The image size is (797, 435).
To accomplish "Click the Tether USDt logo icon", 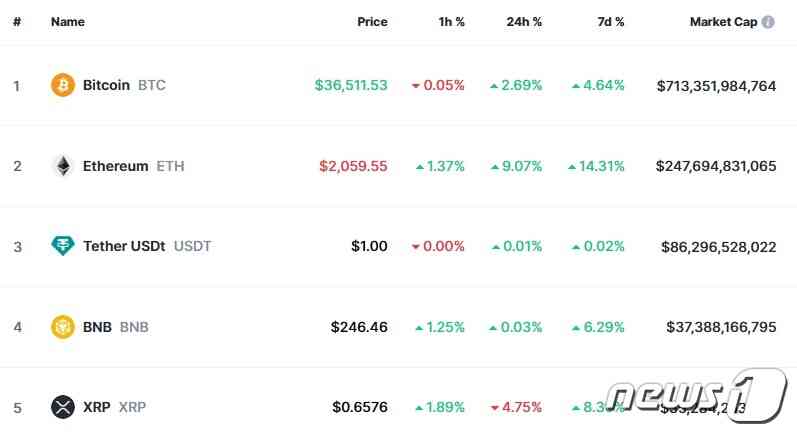I will tap(63, 246).
